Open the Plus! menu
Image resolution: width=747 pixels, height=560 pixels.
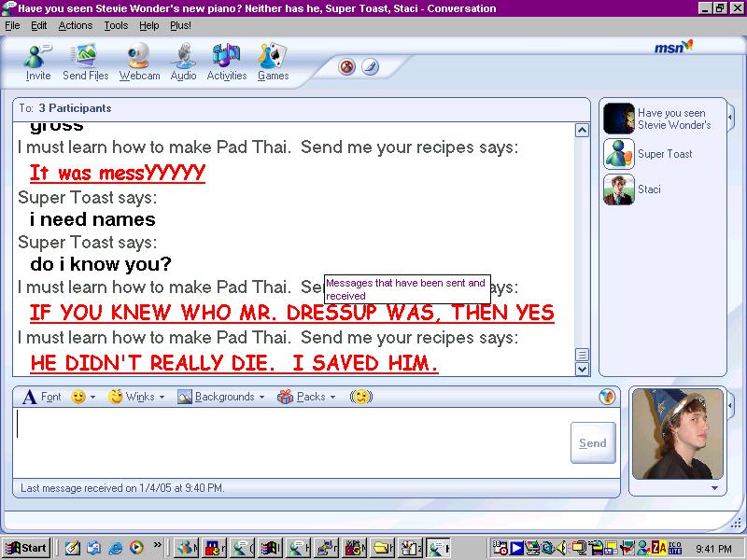[x=180, y=25]
